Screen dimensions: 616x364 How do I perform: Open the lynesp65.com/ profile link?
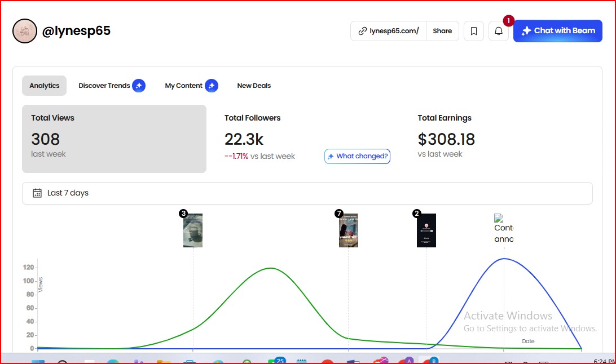click(x=389, y=31)
